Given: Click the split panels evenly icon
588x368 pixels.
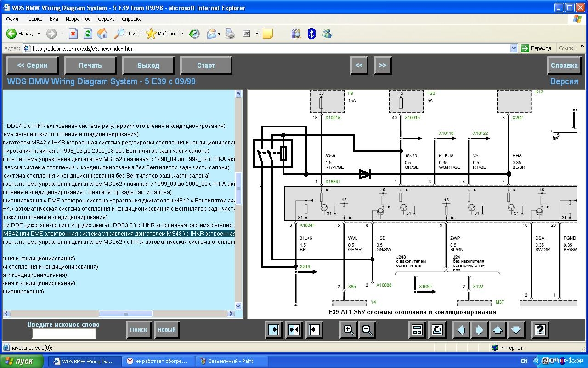Looking at the screenshot, I should coord(294,329).
